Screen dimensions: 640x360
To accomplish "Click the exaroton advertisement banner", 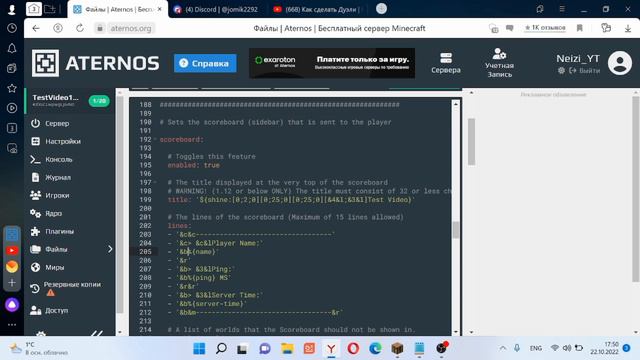I will [332, 63].
